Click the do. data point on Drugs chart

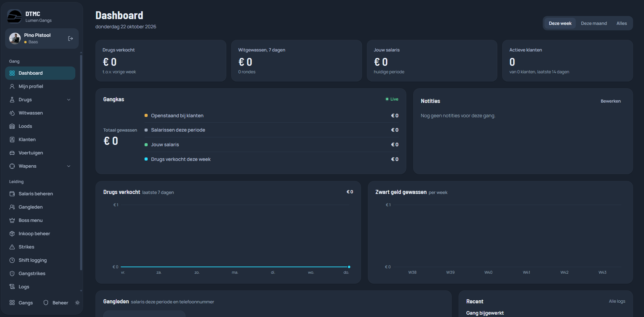349,267
